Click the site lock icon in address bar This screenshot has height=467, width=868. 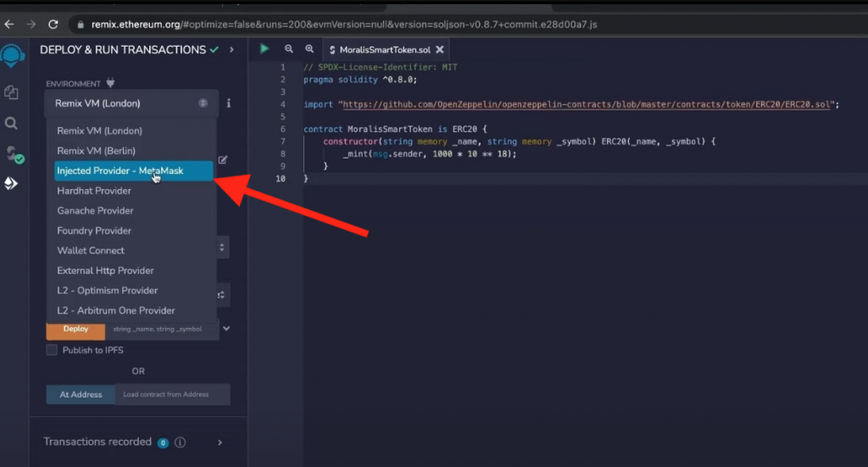[x=81, y=25]
